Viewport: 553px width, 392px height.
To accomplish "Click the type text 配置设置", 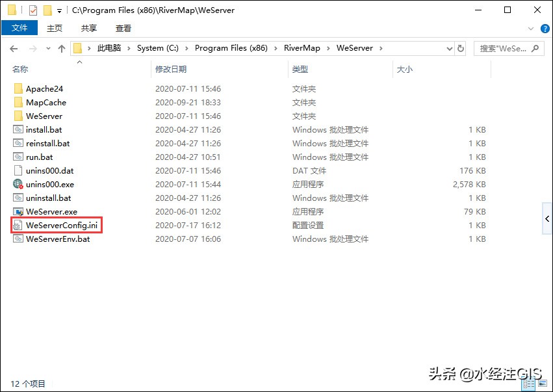I will pos(308,225).
